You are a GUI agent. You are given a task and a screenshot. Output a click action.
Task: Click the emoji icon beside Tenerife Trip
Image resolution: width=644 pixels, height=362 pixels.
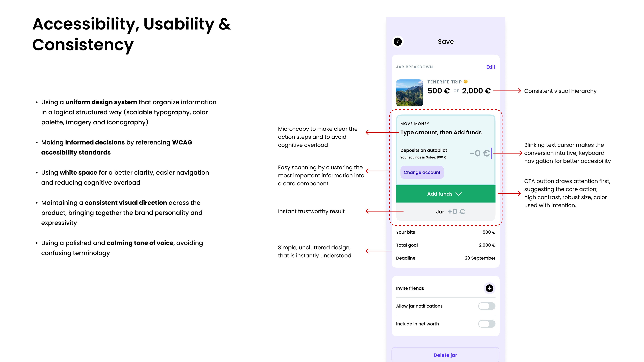[466, 81]
